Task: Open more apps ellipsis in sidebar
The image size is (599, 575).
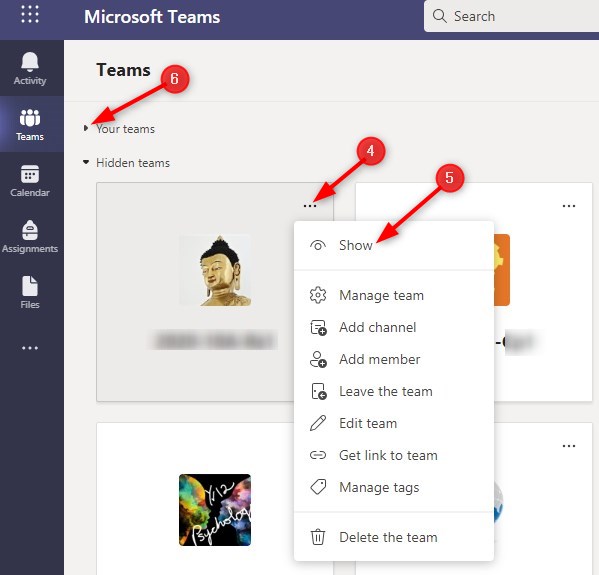Action: point(30,348)
